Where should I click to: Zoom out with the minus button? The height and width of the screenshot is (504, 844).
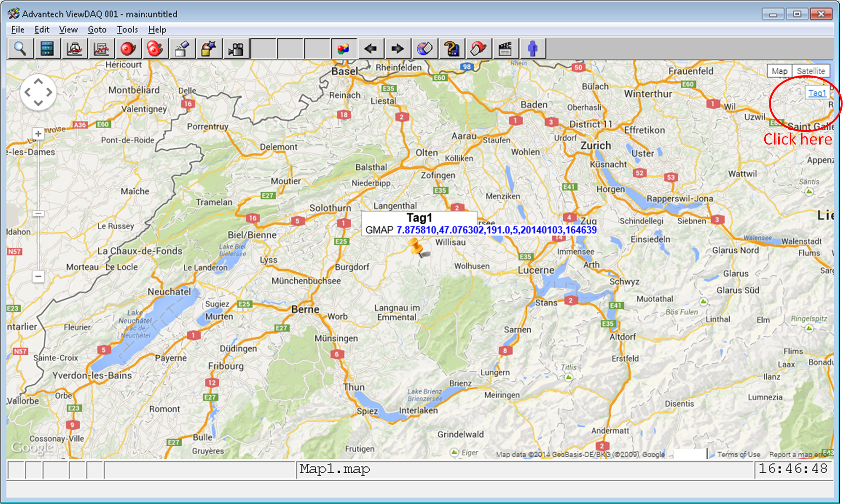point(38,276)
